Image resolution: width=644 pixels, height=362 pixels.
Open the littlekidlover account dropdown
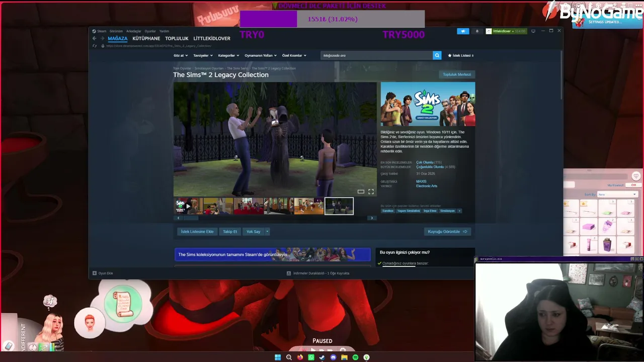click(506, 31)
